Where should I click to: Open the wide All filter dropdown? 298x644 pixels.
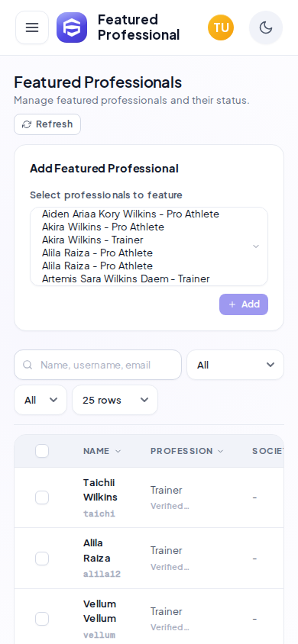click(x=235, y=365)
